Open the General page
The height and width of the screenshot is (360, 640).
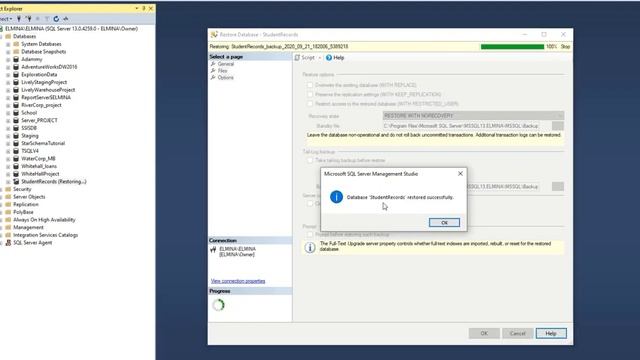pos(225,64)
